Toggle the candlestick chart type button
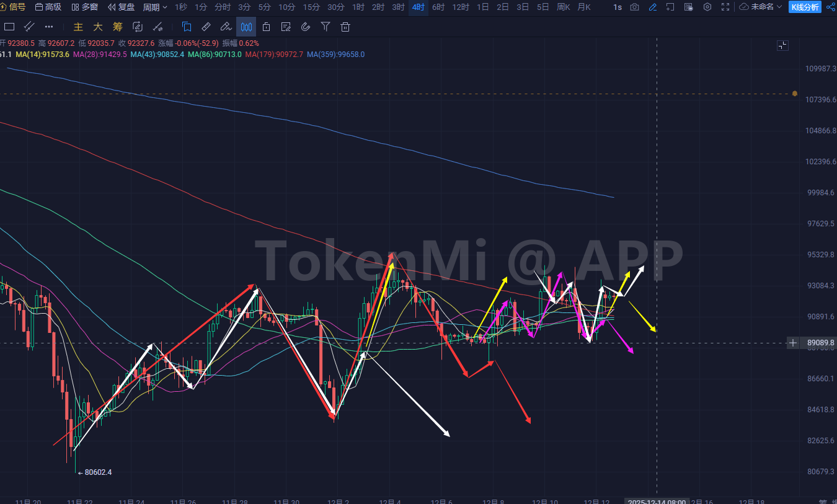 [x=246, y=27]
